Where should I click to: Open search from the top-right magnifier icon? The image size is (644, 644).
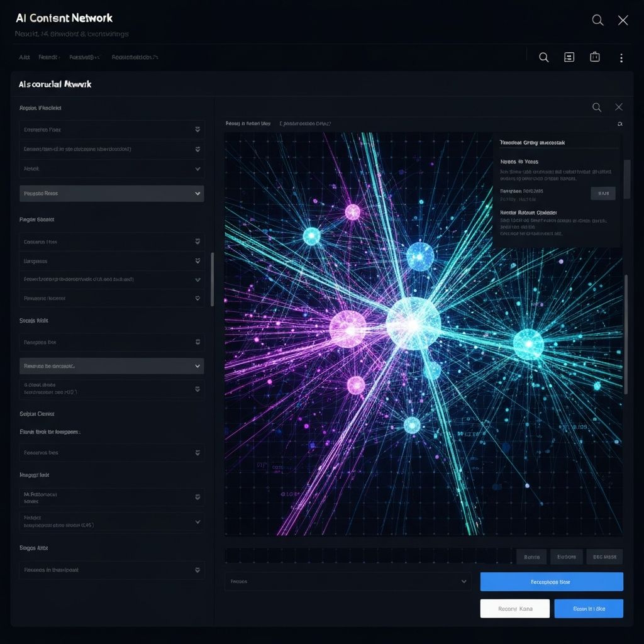(597, 19)
